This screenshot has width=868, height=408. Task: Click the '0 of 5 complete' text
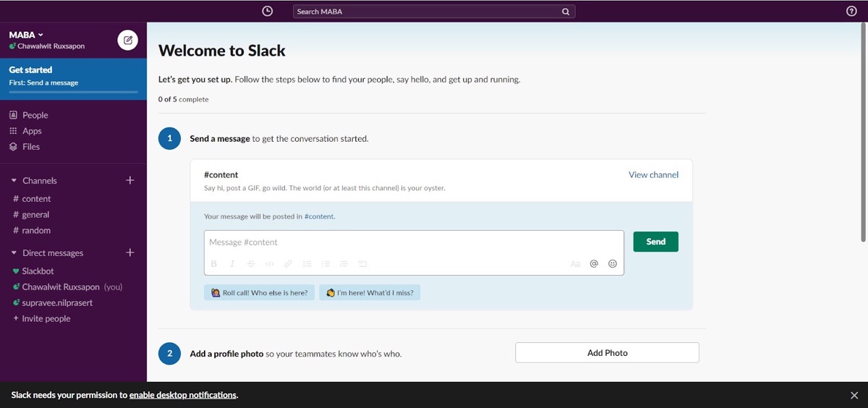click(x=183, y=99)
